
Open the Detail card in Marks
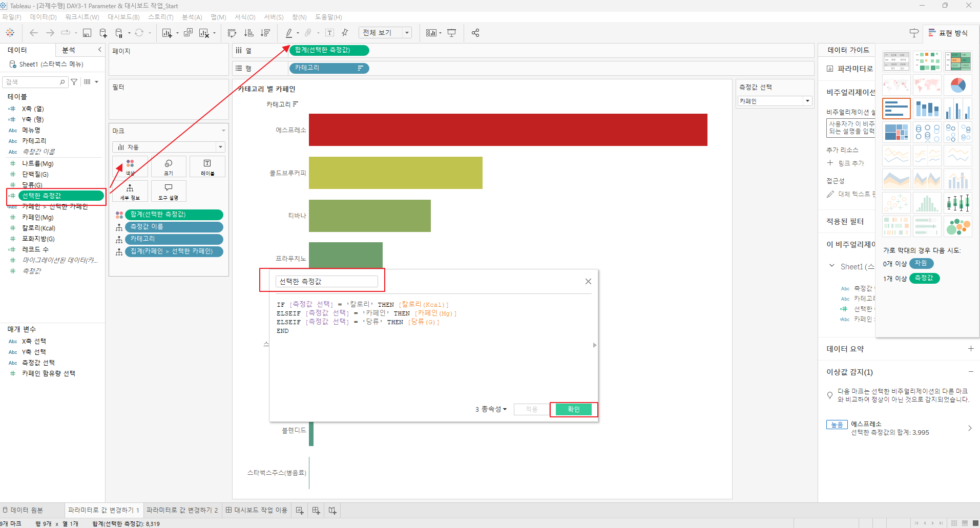(x=130, y=191)
